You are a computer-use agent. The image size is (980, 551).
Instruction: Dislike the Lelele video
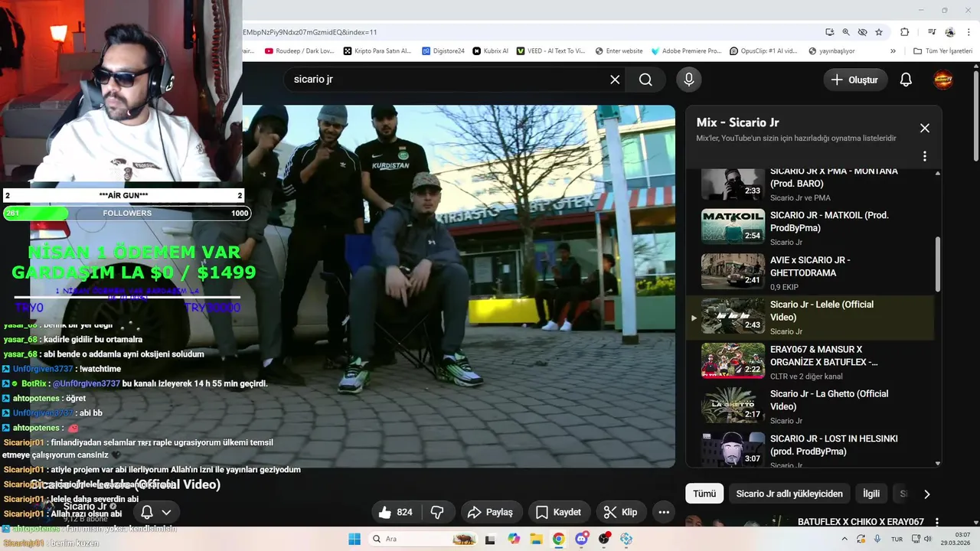[438, 512]
